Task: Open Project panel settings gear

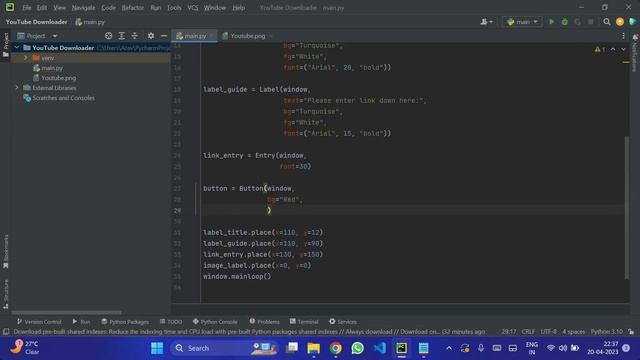Action: coord(151,36)
